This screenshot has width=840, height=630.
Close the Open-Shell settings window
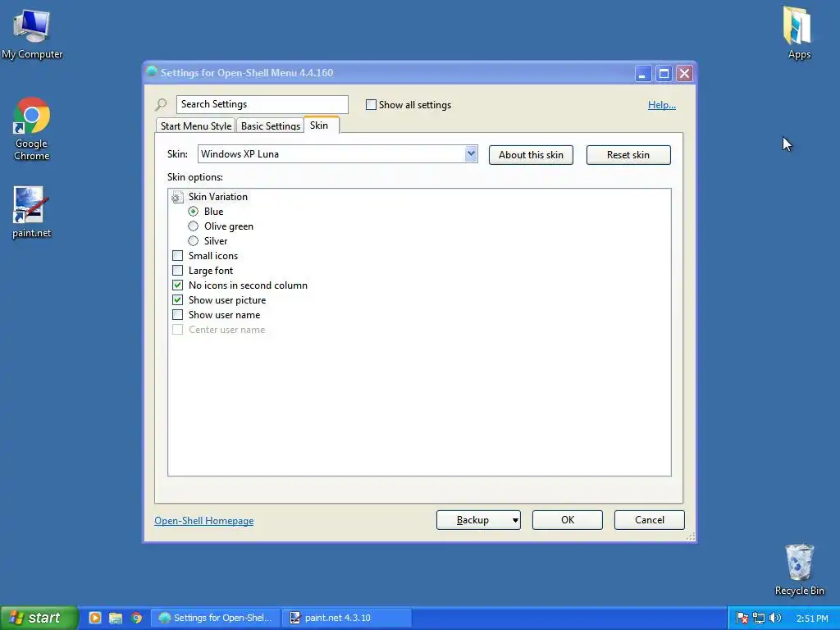point(684,73)
